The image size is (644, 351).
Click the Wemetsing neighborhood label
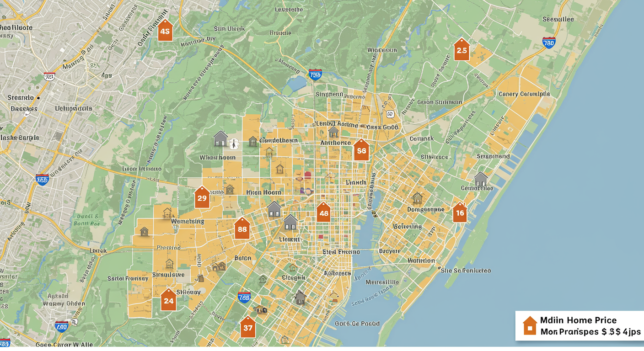[188, 221]
